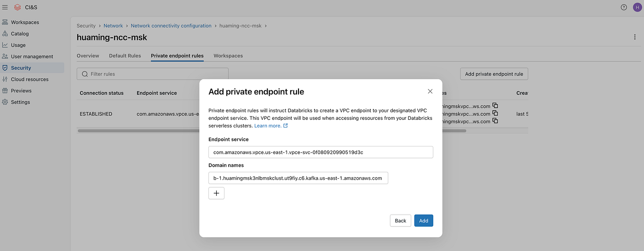Viewport: 644px width, 251px height.
Task: Click the Security breadcrumb
Action: point(86,26)
